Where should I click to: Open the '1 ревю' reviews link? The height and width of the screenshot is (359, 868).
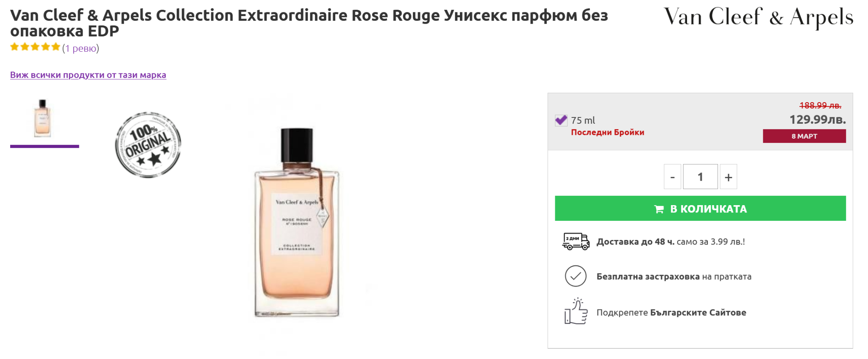[x=81, y=48]
